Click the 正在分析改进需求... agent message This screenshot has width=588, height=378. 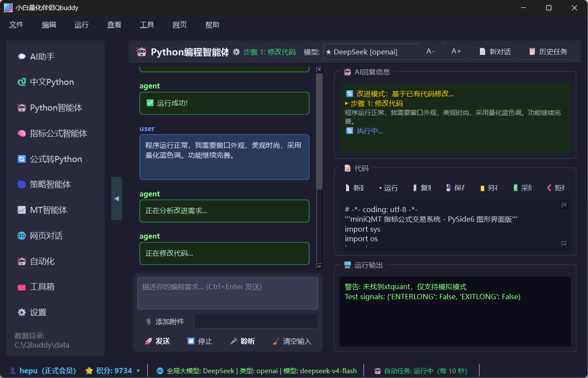coord(224,211)
